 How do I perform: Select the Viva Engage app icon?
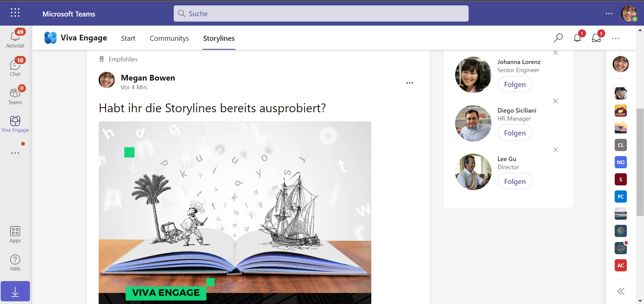pos(15,124)
